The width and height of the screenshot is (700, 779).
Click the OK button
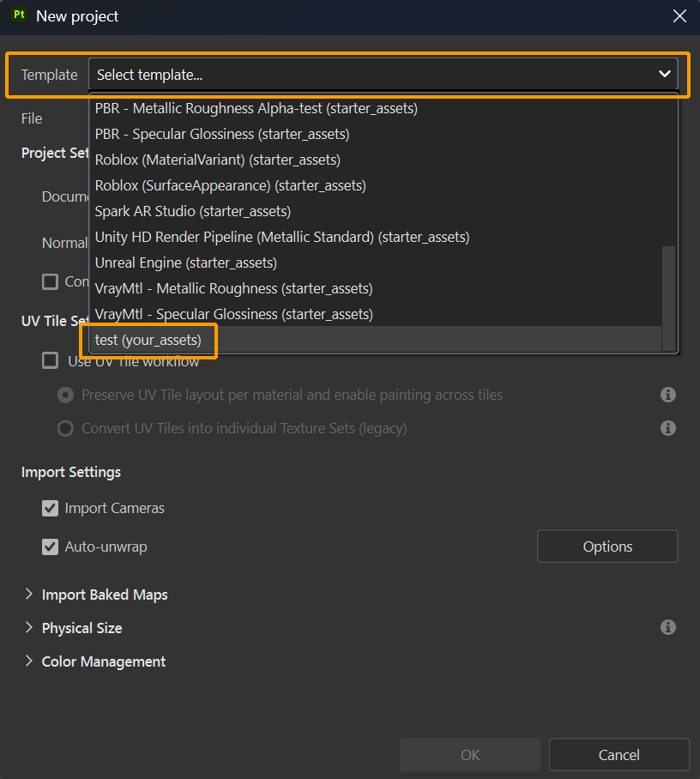(470, 755)
